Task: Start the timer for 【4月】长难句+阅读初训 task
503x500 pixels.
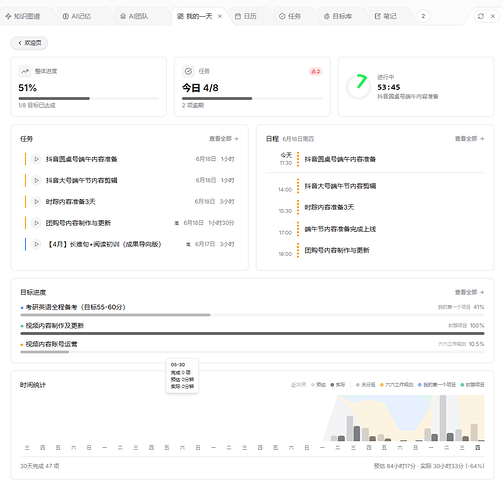Action: point(36,244)
